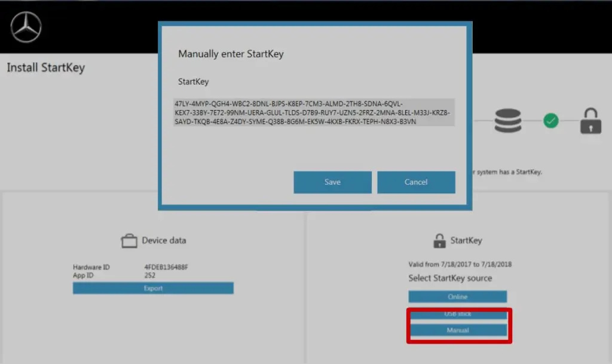Click the StartKey label above the key field

[x=193, y=81]
